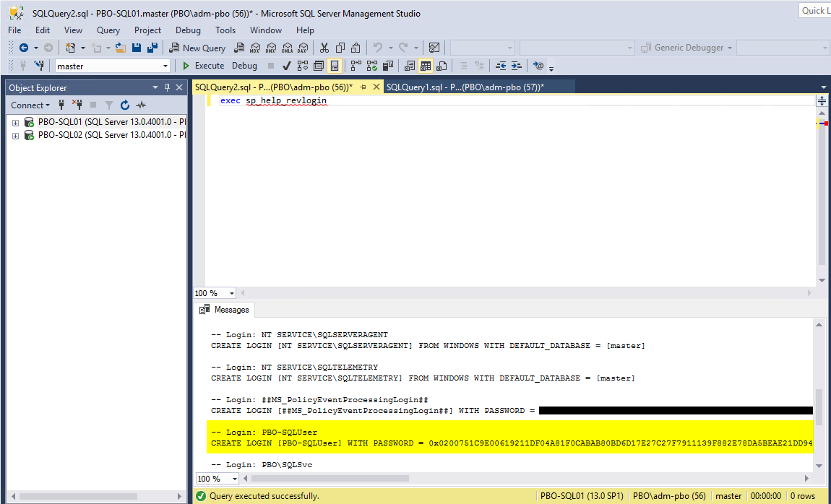Click the Messages pane horizontal scrollbar thumb
The height and width of the screenshot is (504, 831).
[330, 479]
